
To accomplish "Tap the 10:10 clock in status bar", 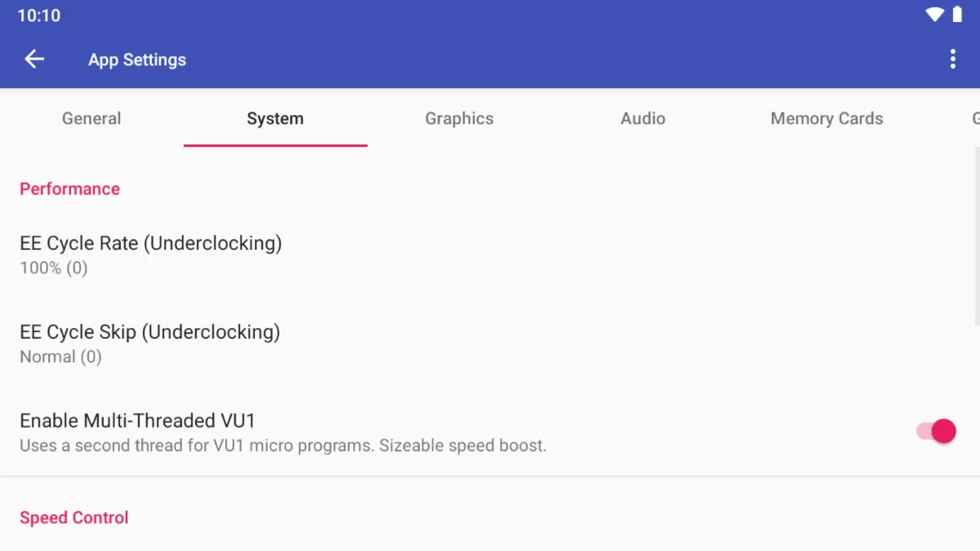I will pyautogui.click(x=39, y=15).
